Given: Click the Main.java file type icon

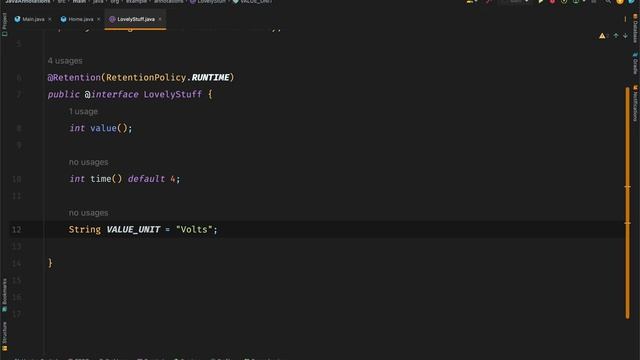Looking at the screenshot, I should pos(17,19).
